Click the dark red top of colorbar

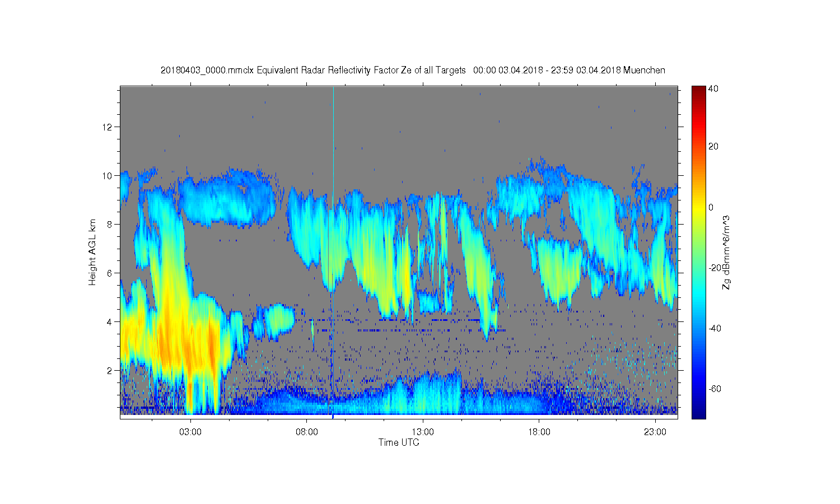(x=698, y=91)
